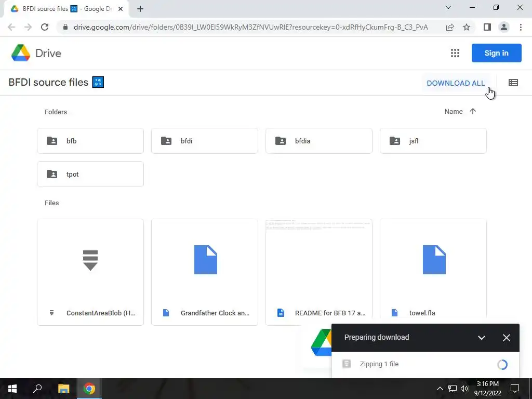
Task: Select the ConstantAreaBlob file name
Action: coord(101,313)
